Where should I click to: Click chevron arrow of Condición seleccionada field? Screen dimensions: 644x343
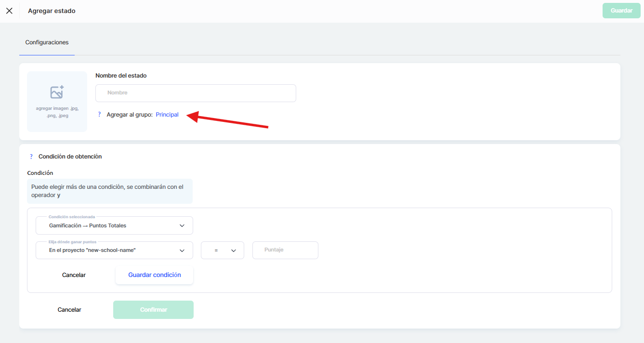tap(182, 225)
